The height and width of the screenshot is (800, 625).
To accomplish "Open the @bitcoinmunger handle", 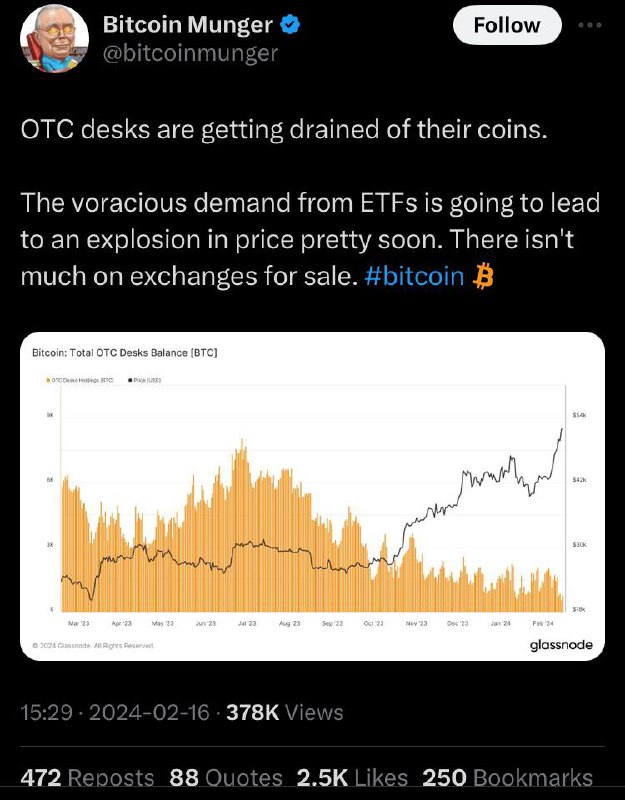I will [190, 53].
